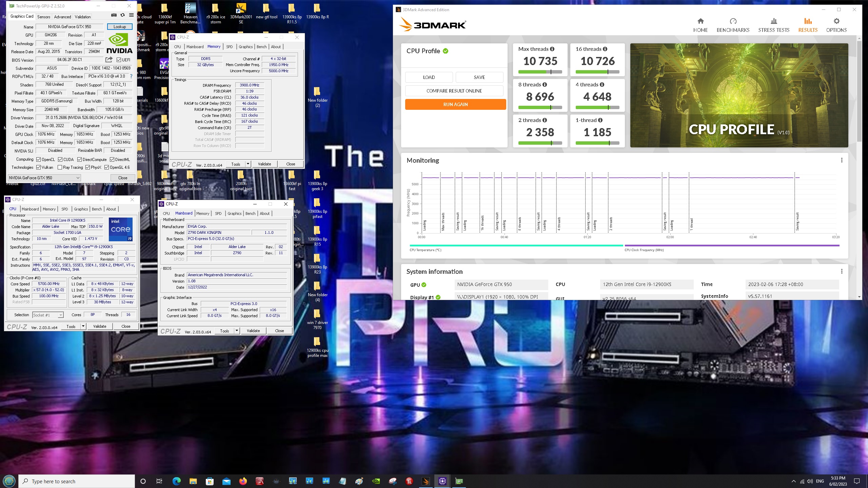Expand Tools dropdown arrow in CPU-Z CPU window
The width and height of the screenshot is (868, 488).
coord(83,326)
